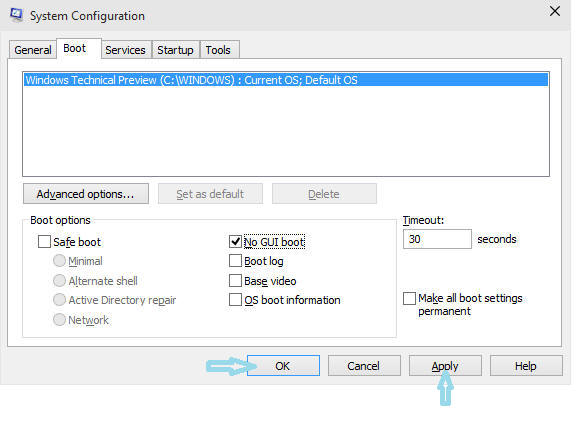Choose the Alternate shell option
Image resolution: width=581 pixels, height=421 pixels.
[59, 281]
